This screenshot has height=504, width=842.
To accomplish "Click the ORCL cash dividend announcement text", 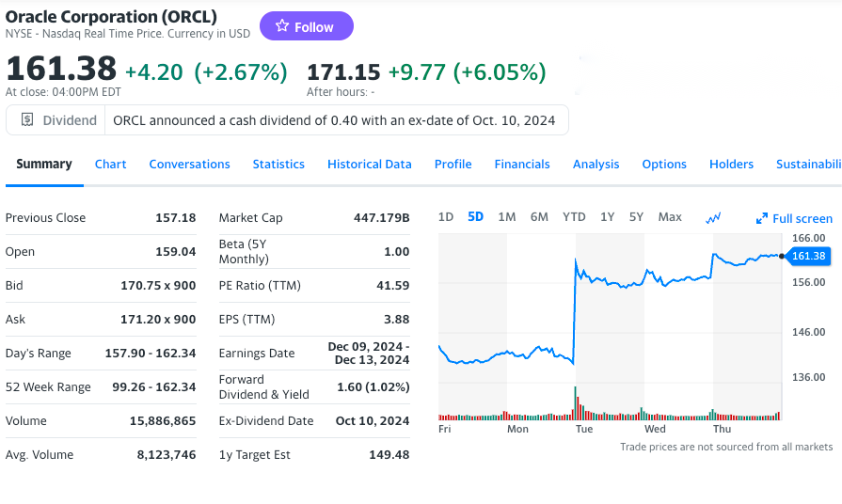I will pos(334,120).
